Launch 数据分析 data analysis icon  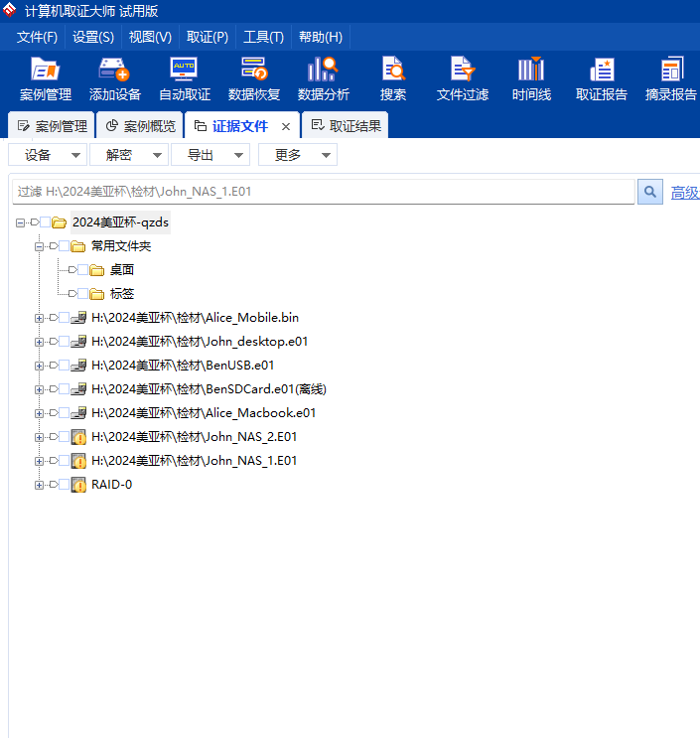click(x=323, y=78)
